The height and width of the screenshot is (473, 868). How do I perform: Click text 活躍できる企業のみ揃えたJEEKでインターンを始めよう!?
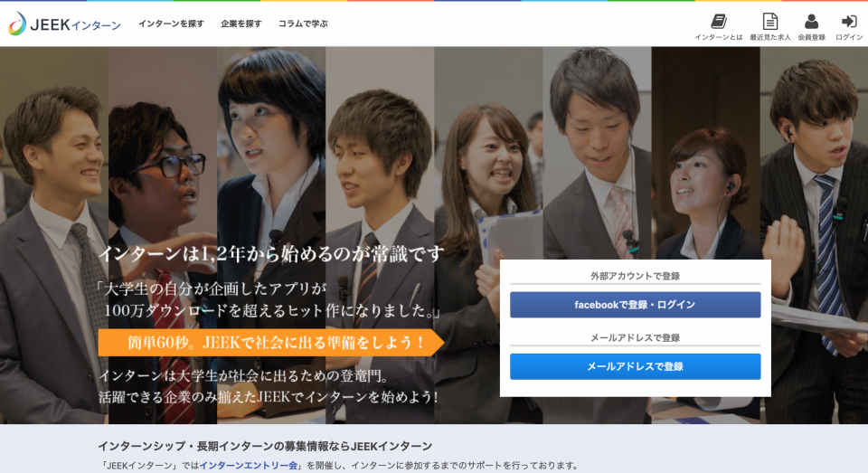point(268,396)
